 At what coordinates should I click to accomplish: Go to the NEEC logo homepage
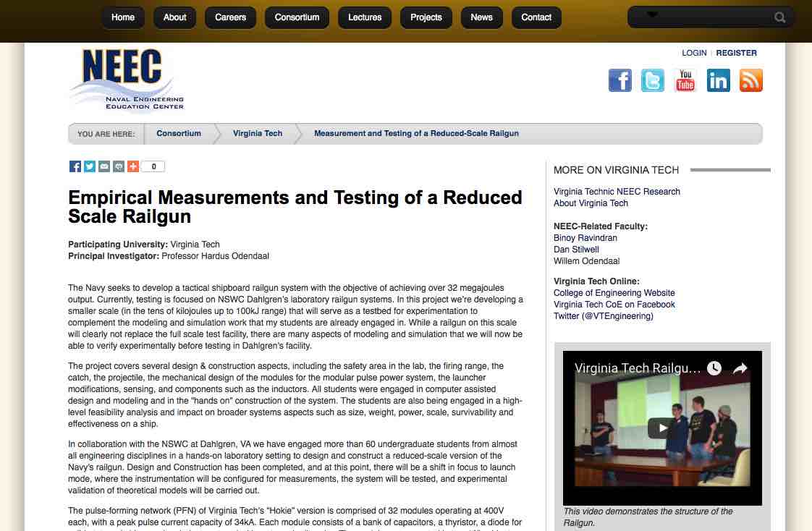click(x=127, y=80)
